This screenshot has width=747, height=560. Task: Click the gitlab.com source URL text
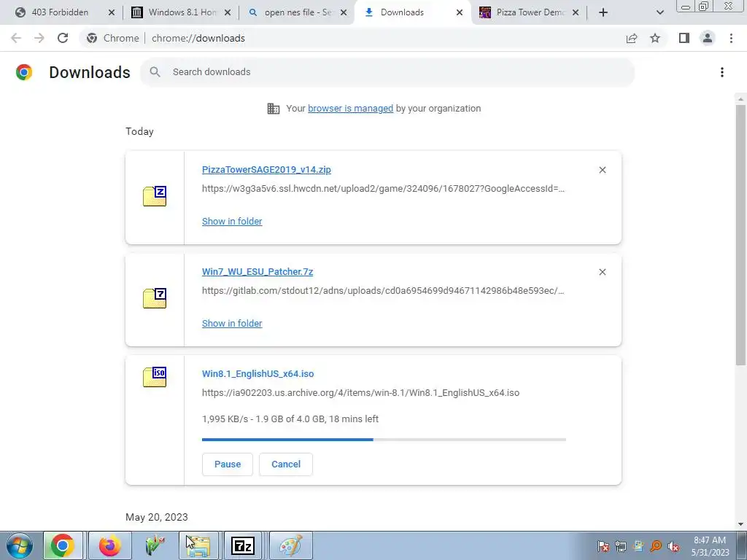coord(383,290)
